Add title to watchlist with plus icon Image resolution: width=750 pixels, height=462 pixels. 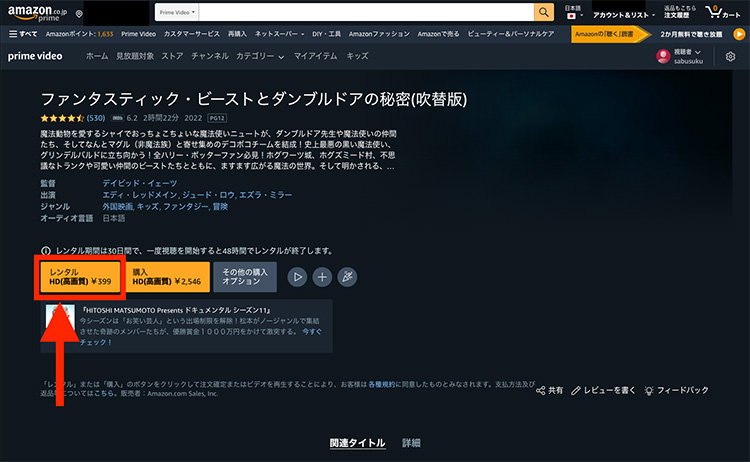point(322,277)
